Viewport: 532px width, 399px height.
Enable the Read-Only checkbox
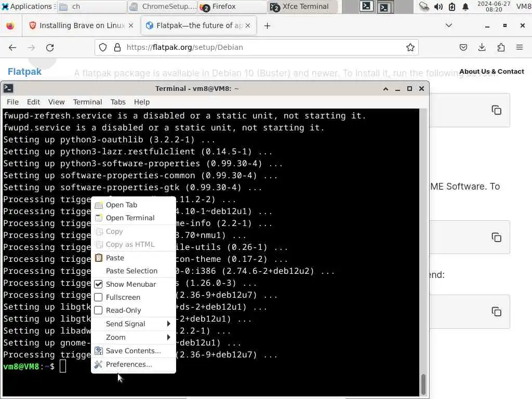98,310
